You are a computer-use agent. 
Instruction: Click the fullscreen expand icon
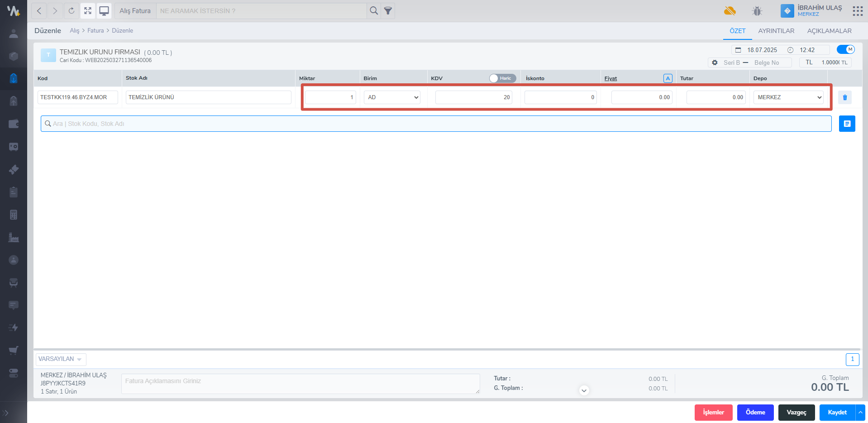[x=88, y=11]
